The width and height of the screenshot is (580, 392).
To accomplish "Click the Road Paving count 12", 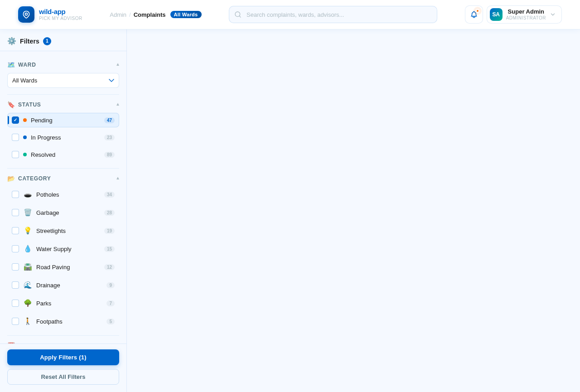I will pyautogui.click(x=109, y=267).
